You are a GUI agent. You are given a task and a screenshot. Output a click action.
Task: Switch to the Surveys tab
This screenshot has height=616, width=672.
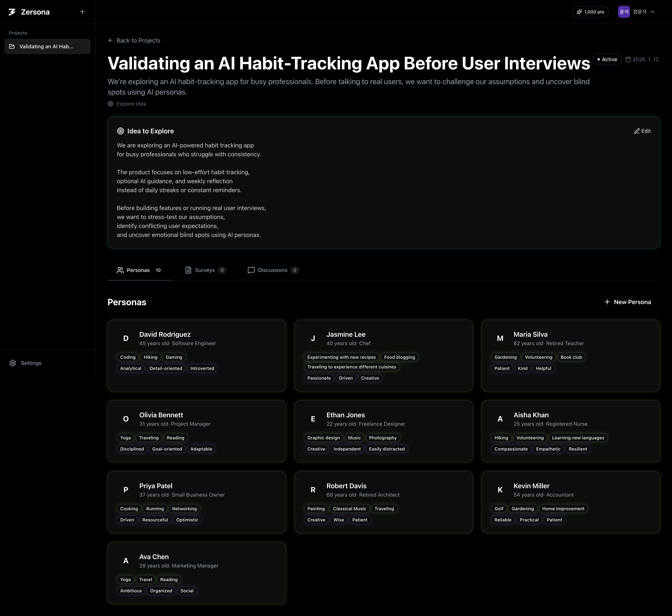tap(205, 270)
